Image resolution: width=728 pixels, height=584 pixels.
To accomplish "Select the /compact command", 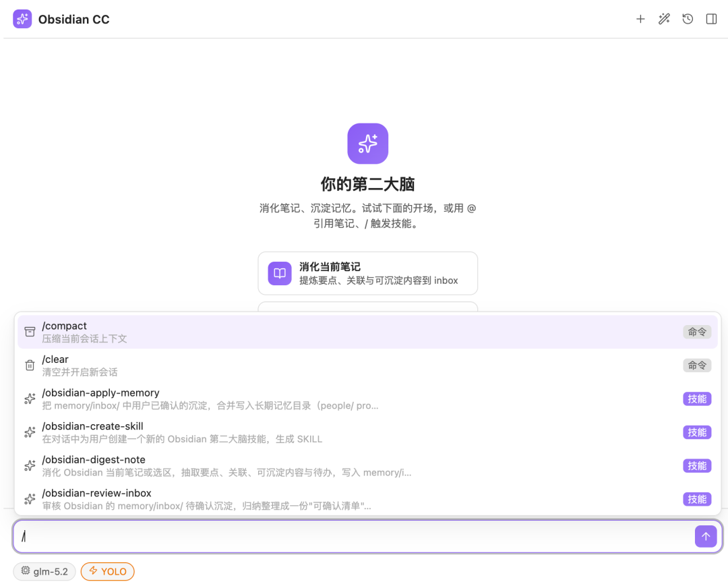I will click(x=368, y=332).
